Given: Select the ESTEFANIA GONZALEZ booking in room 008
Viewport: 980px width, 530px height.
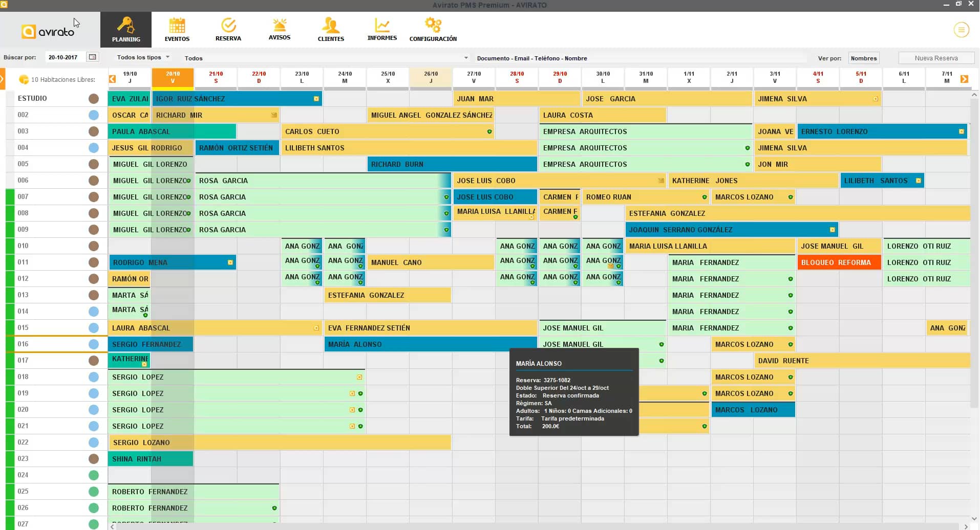Looking at the screenshot, I should (x=798, y=213).
